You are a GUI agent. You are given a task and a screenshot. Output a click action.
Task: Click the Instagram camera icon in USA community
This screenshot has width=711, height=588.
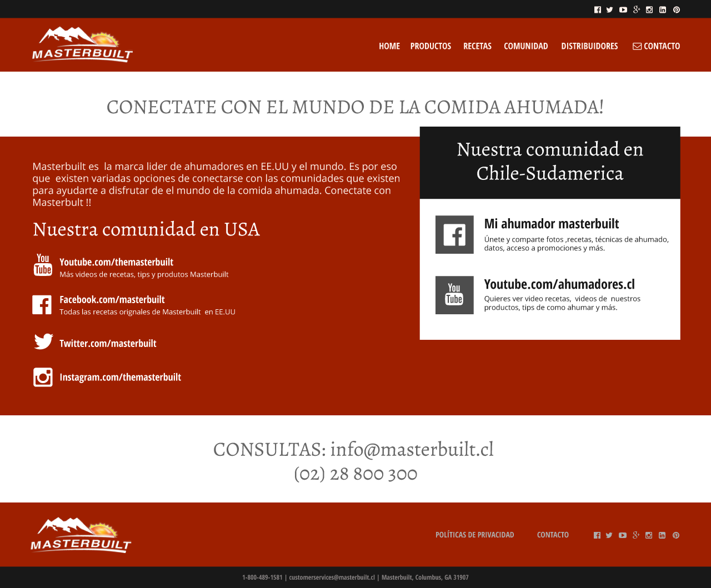(43, 377)
